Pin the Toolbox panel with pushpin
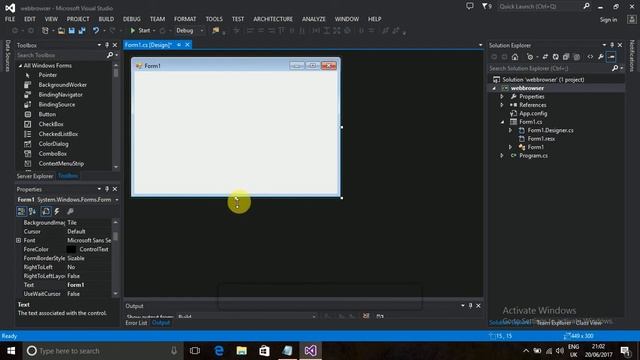Screen dimensions: 640x360 coord(107,45)
